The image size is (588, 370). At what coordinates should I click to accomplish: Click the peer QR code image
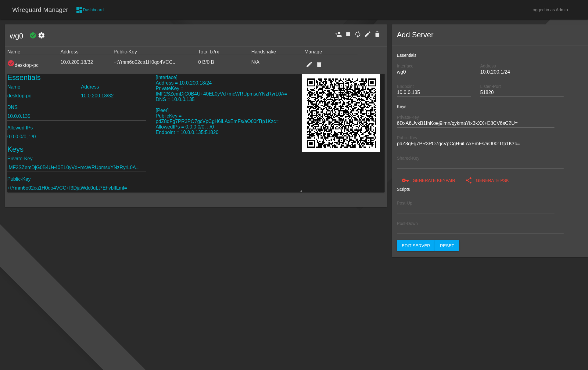pyautogui.click(x=341, y=113)
